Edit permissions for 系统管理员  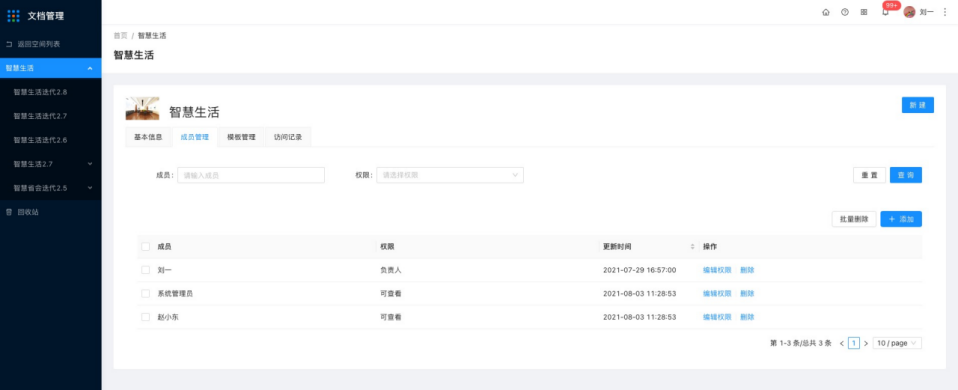click(x=717, y=293)
